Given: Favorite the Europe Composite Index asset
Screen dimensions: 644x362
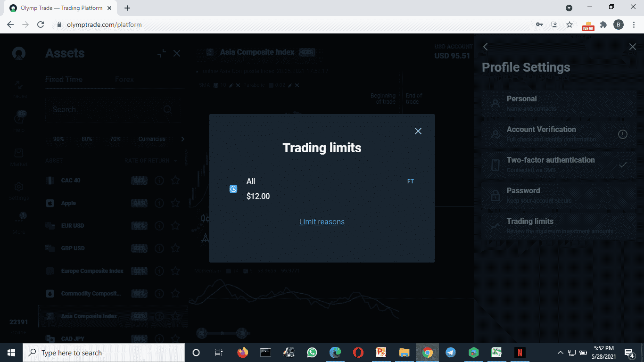Looking at the screenshot, I should 175,271.
